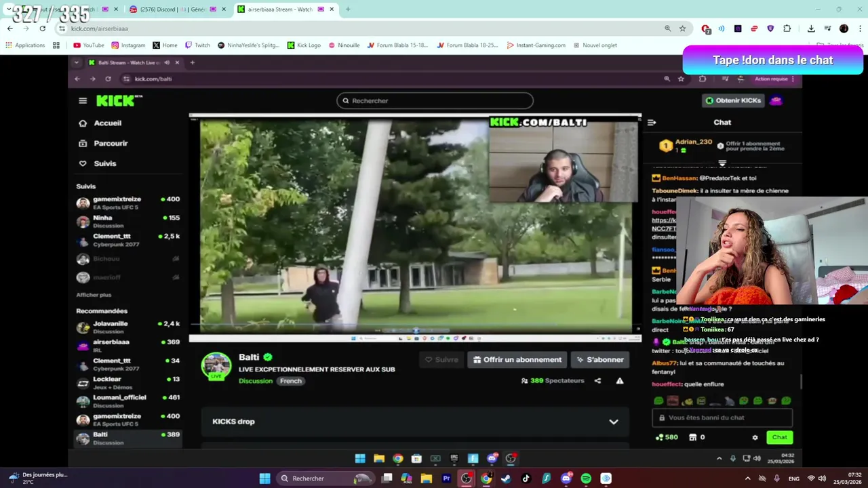The width and height of the screenshot is (868, 488).
Task: Open YouTube bookmark
Action: click(88, 45)
